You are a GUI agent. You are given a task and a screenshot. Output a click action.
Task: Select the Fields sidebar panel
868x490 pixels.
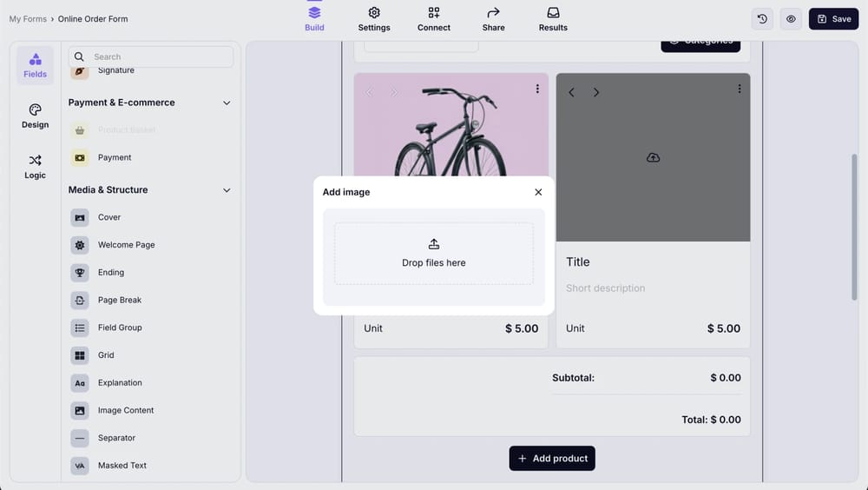[x=35, y=65]
